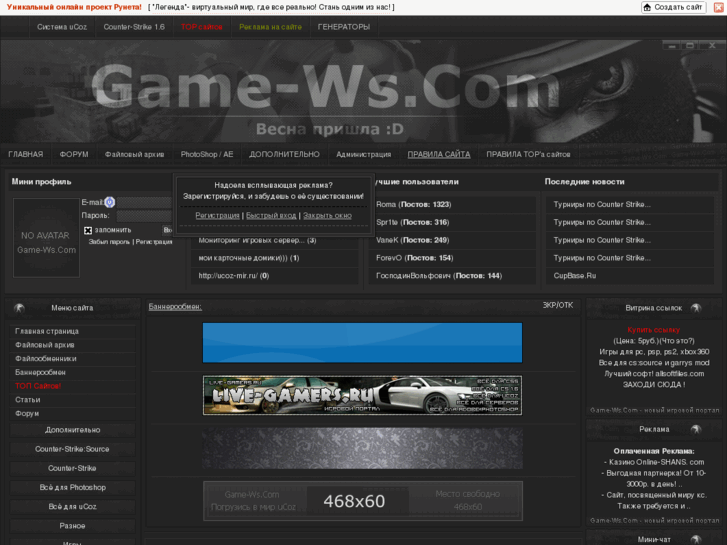Open ПРАВИЛА САЙТА link
727x545 pixels.
pyautogui.click(x=439, y=154)
